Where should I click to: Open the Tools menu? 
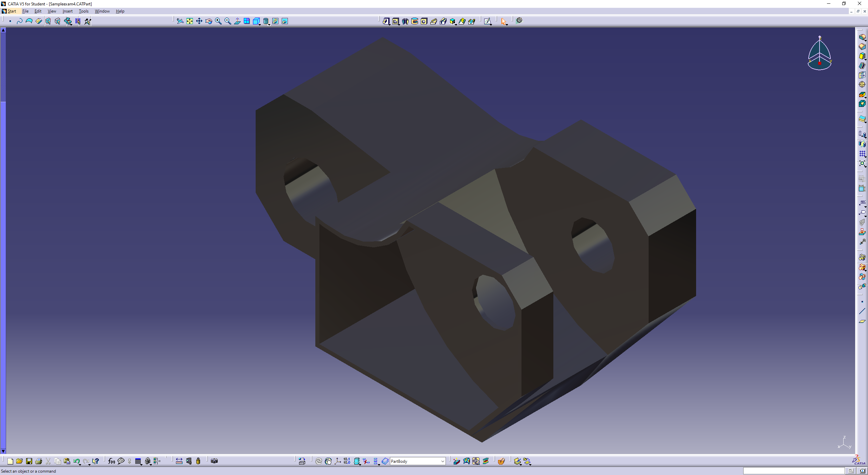[x=83, y=11]
